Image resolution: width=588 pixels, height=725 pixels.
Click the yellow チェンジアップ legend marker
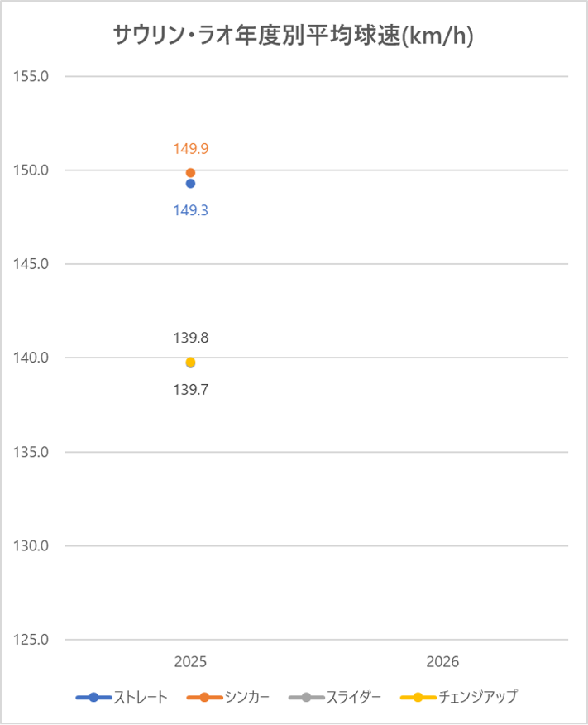tap(418, 697)
